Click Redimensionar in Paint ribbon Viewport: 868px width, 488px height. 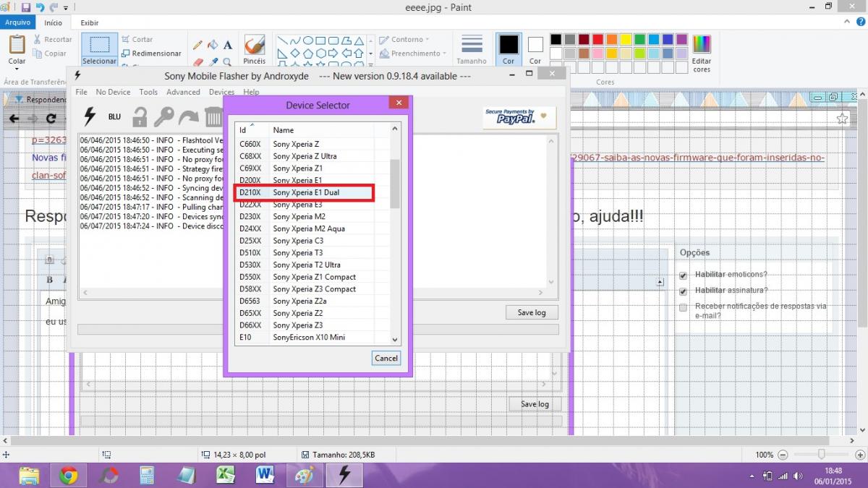click(x=151, y=53)
